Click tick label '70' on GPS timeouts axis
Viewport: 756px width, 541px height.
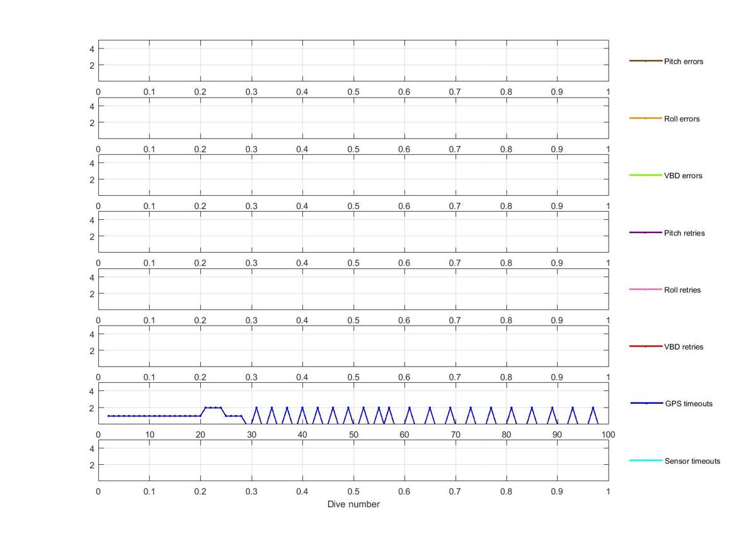coord(455,435)
